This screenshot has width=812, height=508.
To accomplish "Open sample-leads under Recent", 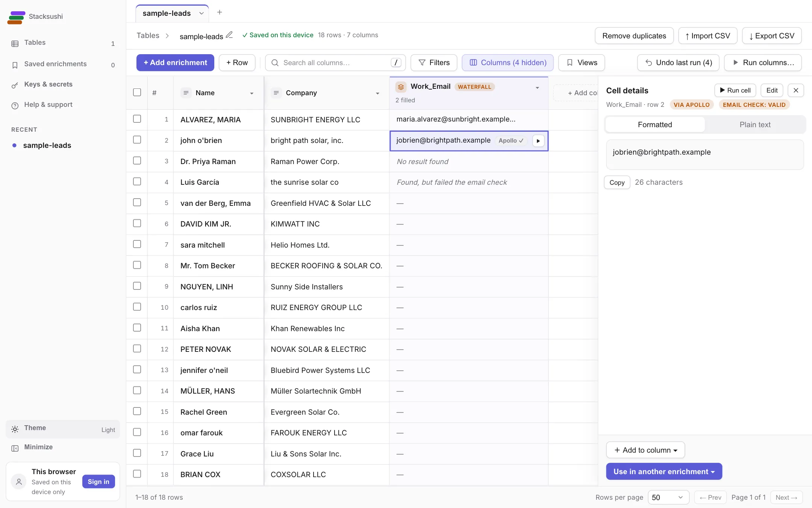I will pyautogui.click(x=47, y=146).
